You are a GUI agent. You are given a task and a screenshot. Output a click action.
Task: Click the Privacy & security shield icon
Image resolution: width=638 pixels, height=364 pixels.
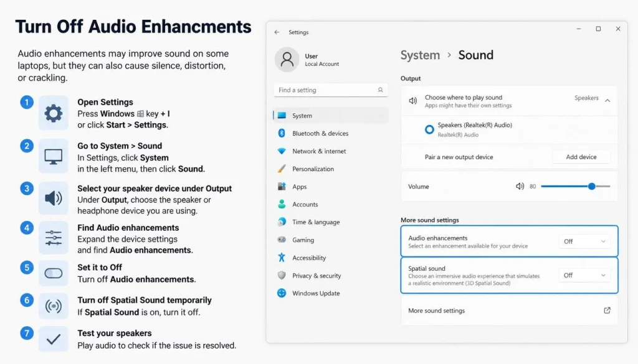(282, 276)
